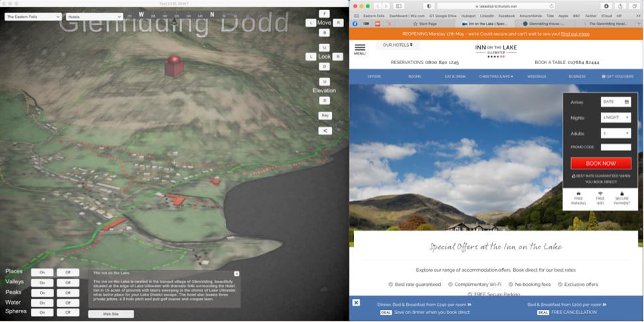Screen dimensions: 644x322
Task: Switch to Glenridding House tab
Action: click(x=544, y=24)
